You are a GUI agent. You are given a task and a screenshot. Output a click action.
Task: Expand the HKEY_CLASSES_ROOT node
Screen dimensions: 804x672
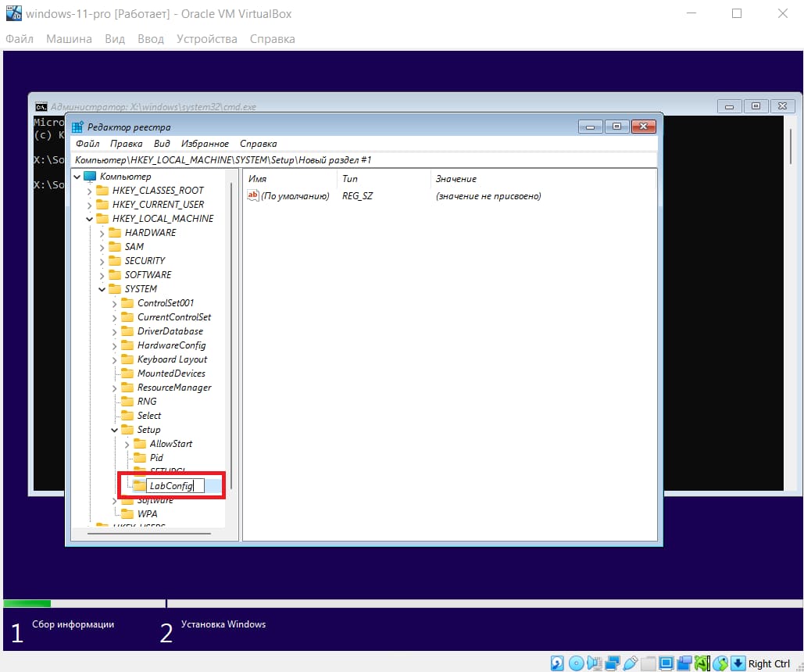89,191
